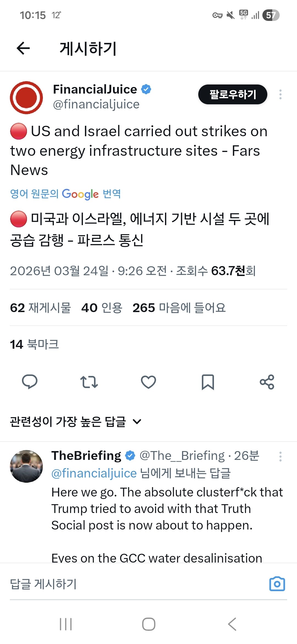Like the post with heart icon
297x644 pixels.
[148, 382]
